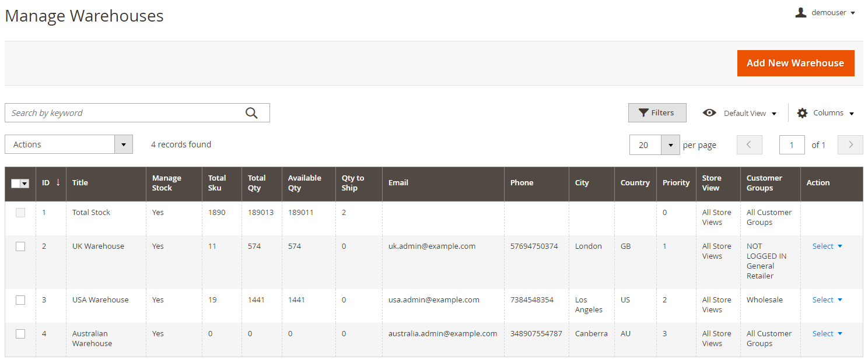Tick the USA Warehouse row checkbox
Screen dimensions: 868x363
click(20, 300)
